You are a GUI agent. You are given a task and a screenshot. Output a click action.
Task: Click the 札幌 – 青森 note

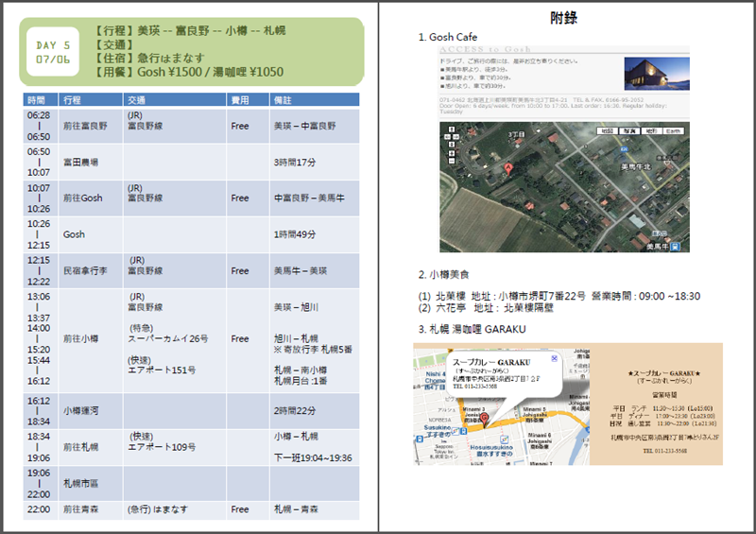click(x=296, y=508)
